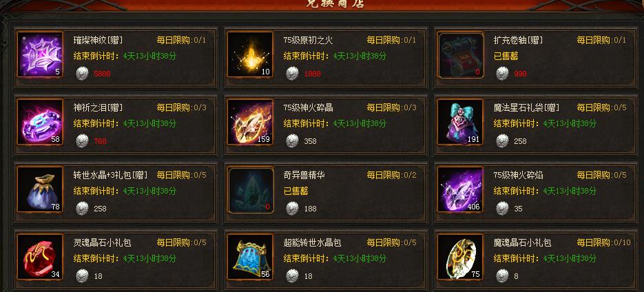This screenshot has height=292, width=644.
Task: Click the 超能转世水晶包 blue bag icon
Action: (250, 257)
